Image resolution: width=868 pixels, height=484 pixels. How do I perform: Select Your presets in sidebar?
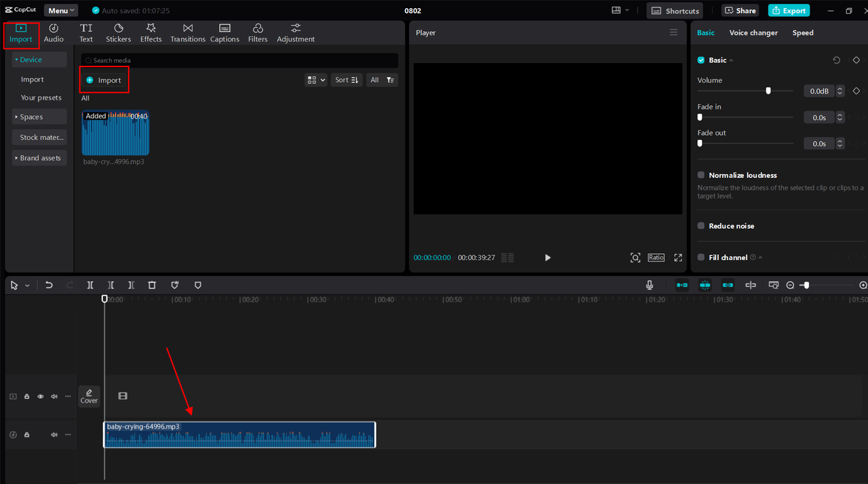(x=41, y=98)
